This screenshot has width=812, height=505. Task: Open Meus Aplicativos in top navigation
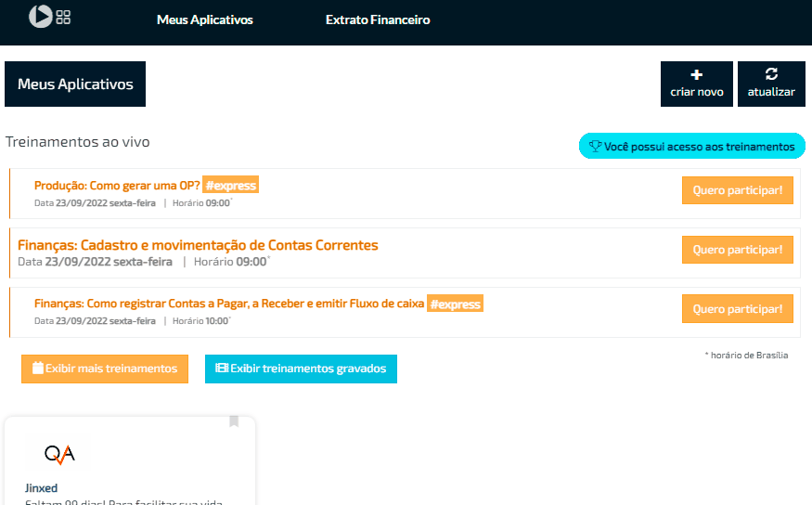click(204, 19)
